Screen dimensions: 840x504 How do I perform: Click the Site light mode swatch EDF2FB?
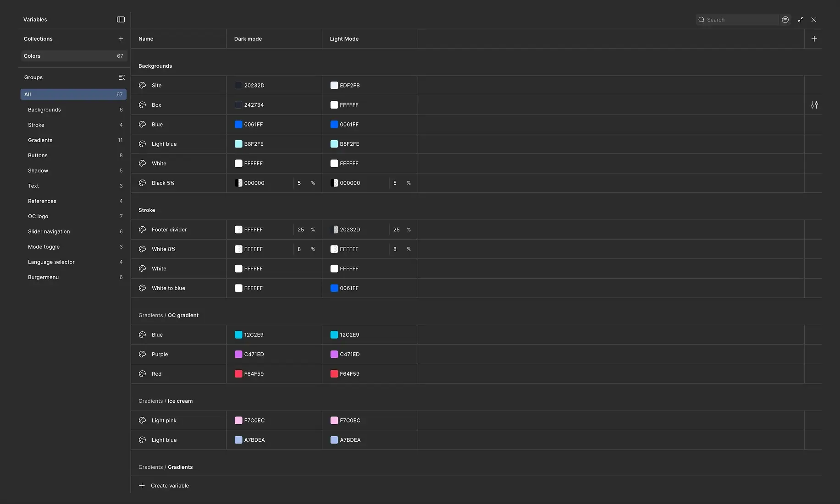(334, 85)
